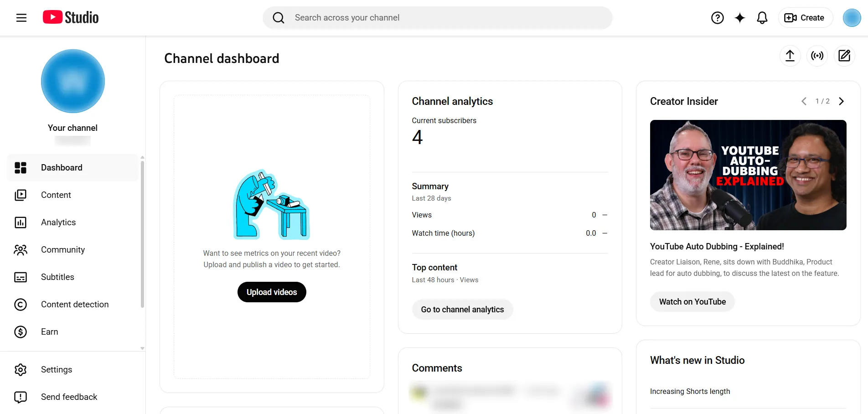
Task: Open the YouTube Auto Dubbing video thumbnail
Action: tap(748, 175)
